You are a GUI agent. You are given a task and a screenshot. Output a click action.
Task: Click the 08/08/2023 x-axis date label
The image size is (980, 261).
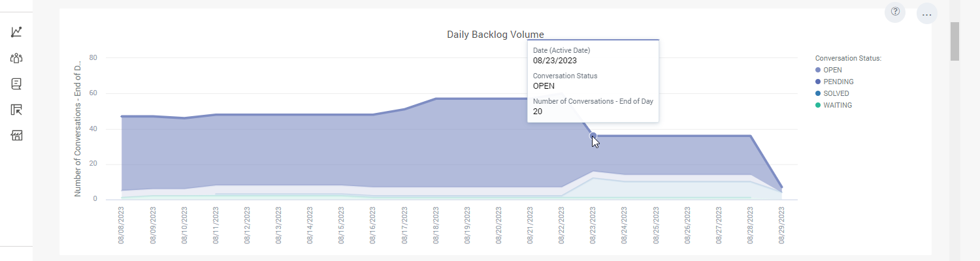coord(122,226)
